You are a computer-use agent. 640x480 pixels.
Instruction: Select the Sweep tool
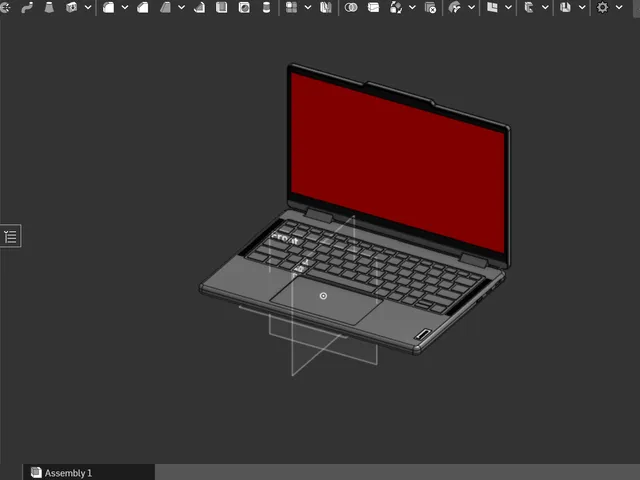click(27, 7)
